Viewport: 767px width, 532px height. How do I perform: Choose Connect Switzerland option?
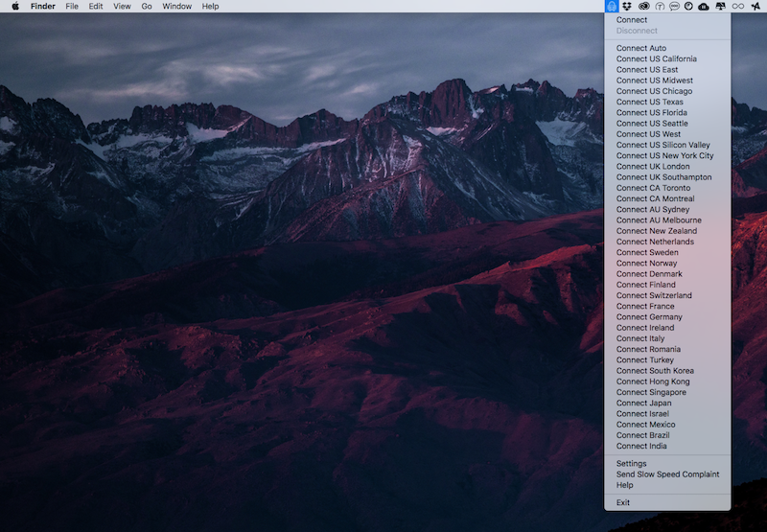654,295
